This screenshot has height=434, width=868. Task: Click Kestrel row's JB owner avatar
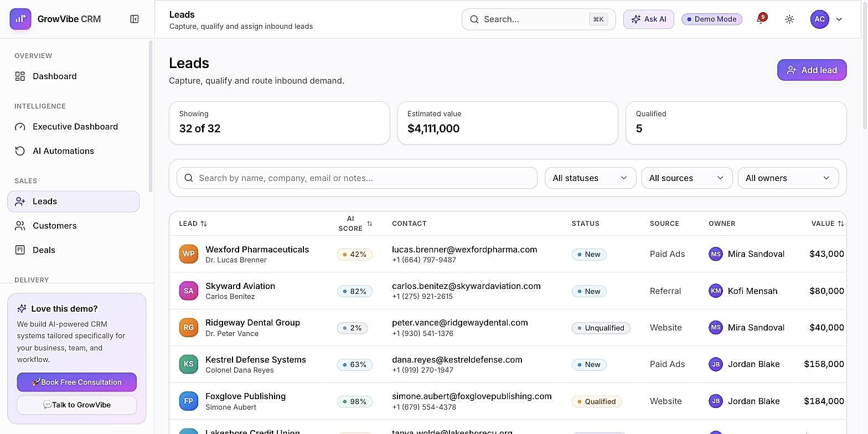[716, 364]
